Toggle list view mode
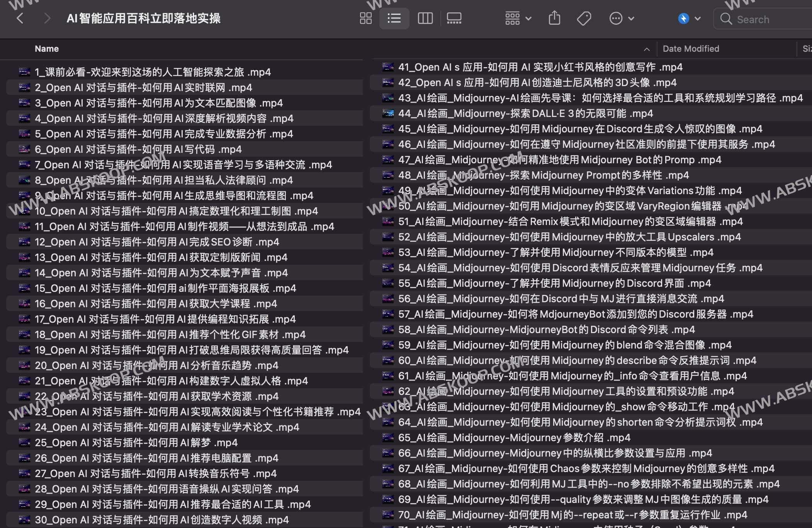This screenshot has width=812, height=528. 394,18
